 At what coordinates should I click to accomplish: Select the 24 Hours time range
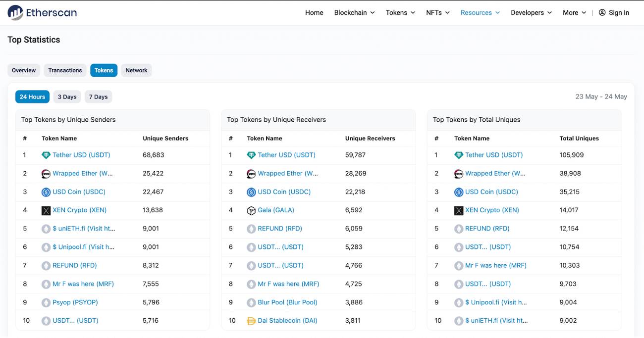pos(33,97)
